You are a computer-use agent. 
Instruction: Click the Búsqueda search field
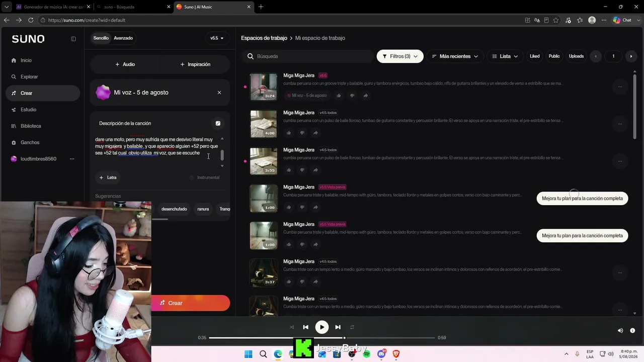[307, 56]
